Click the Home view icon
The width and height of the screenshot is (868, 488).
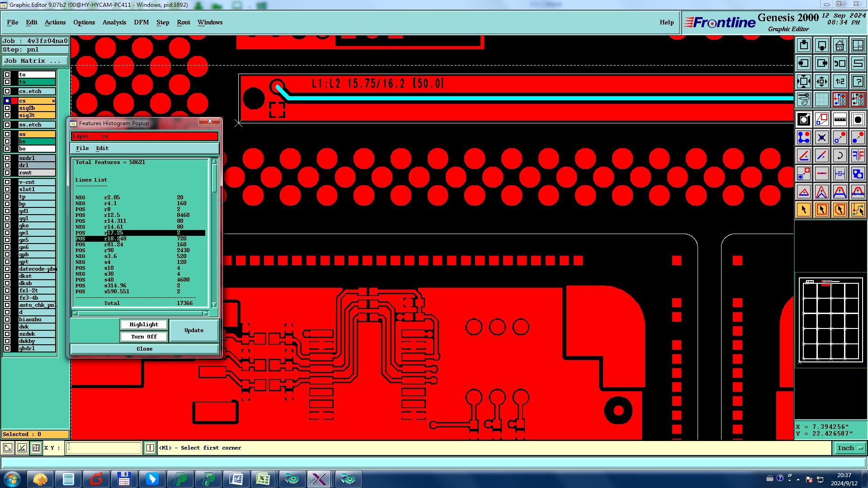pyautogui.click(x=840, y=45)
